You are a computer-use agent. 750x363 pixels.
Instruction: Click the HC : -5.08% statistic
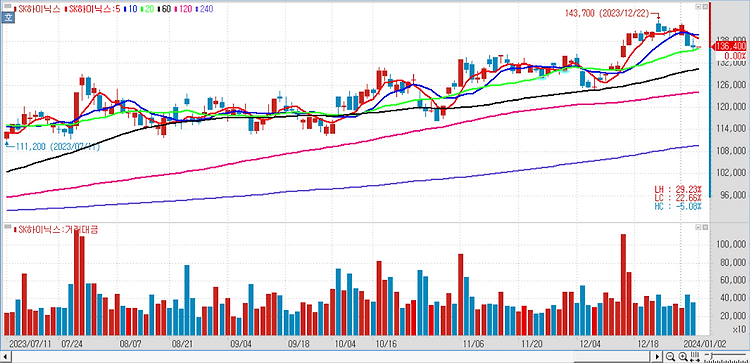pyautogui.click(x=678, y=206)
